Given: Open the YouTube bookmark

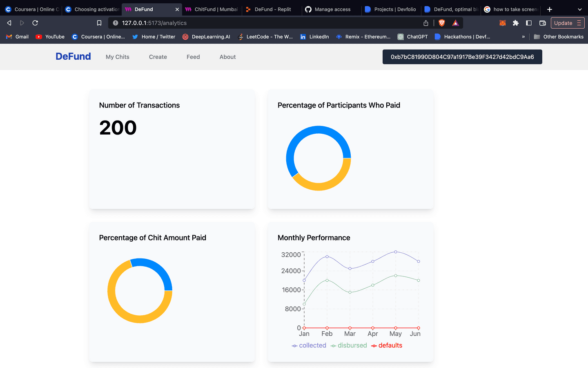Looking at the screenshot, I should [50, 37].
